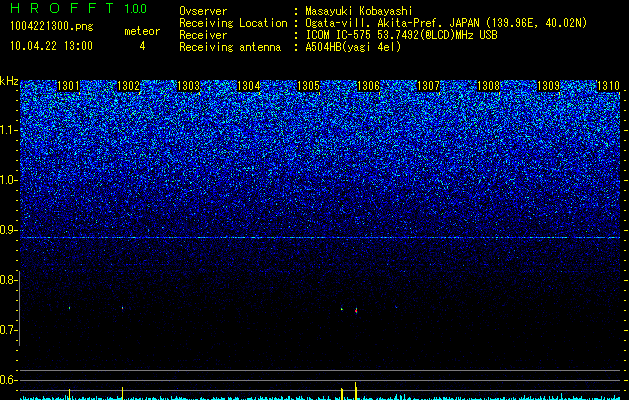Click the 0.6 frequency axis label
Image resolution: width=629 pixels, height=400 pixels.
tap(9, 380)
